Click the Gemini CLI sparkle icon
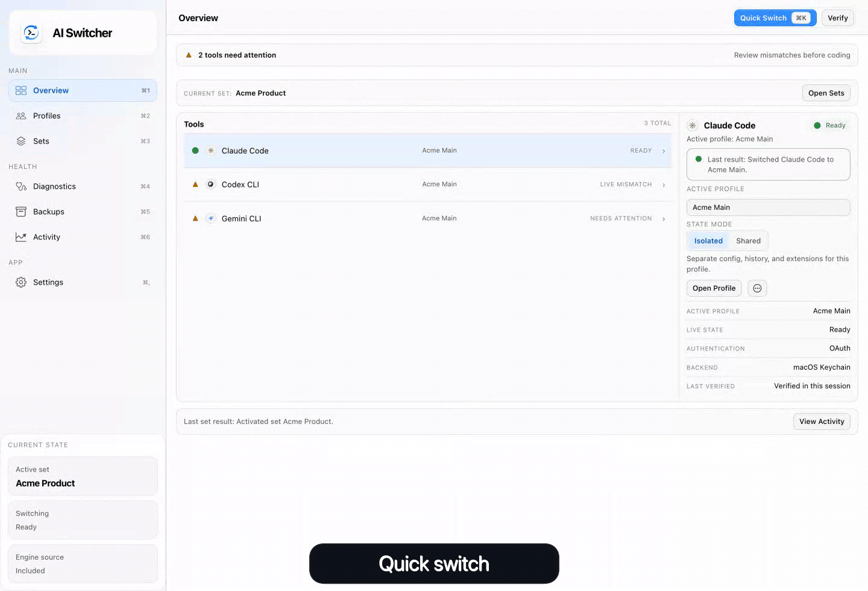 pyautogui.click(x=211, y=218)
